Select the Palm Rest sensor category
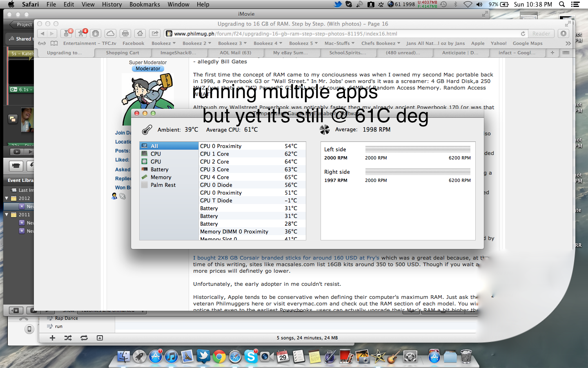The height and width of the screenshot is (368, 588). (169, 185)
